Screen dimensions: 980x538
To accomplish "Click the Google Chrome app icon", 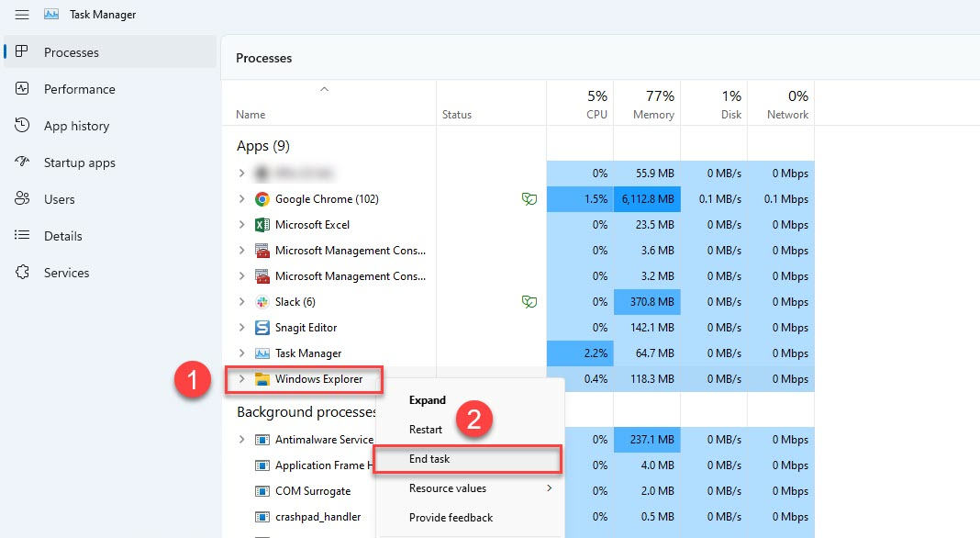I will tap(262, 199).
